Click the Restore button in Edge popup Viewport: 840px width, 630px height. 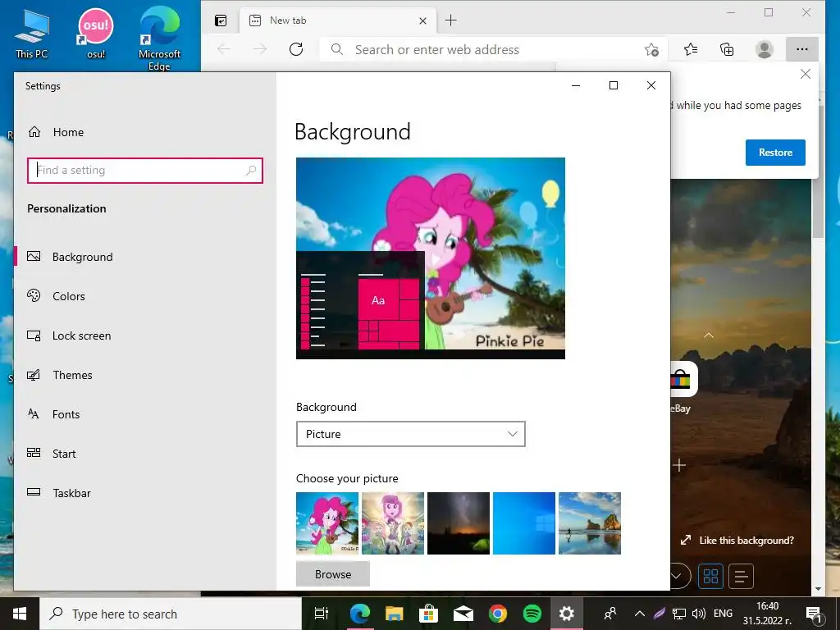point(775,153)
